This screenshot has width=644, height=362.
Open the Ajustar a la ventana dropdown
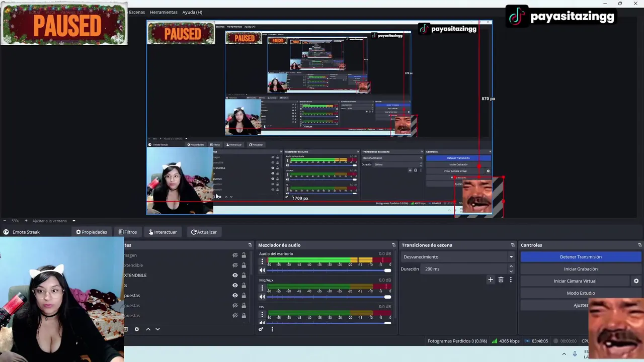pyautogui.click(x=54, y=221)
